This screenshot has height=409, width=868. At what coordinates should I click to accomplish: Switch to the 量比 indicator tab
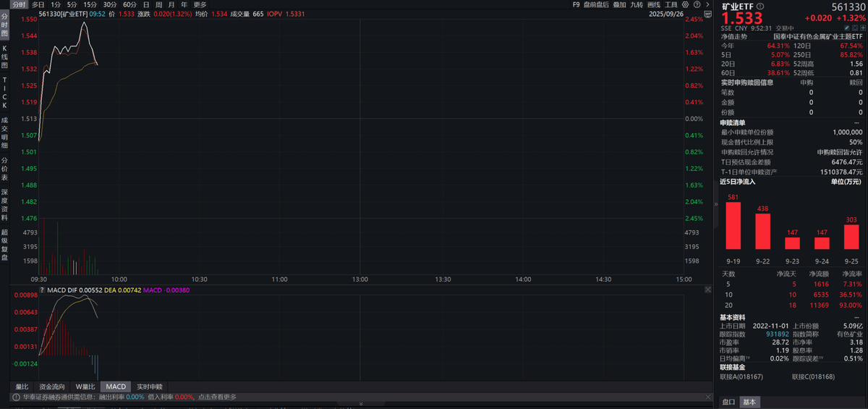click(21, 387)
